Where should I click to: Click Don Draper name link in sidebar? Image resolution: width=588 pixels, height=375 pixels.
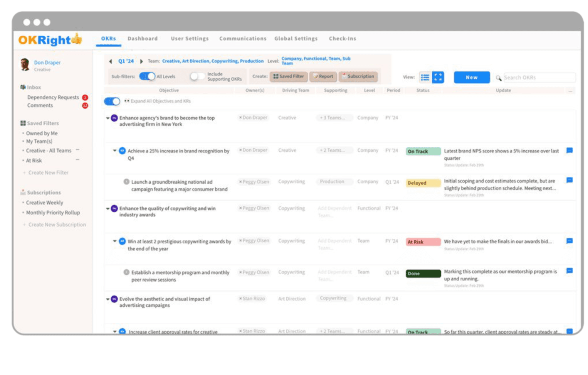[47, 62]
